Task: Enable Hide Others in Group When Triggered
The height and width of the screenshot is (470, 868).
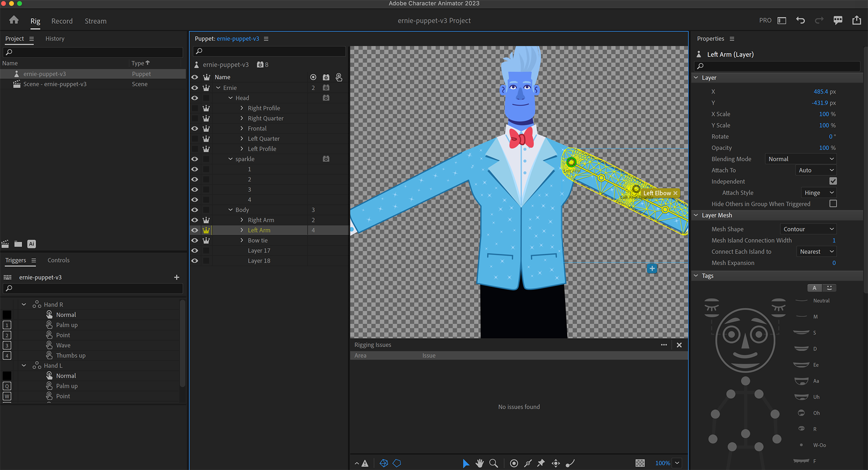Action: [x=833, y=204]
